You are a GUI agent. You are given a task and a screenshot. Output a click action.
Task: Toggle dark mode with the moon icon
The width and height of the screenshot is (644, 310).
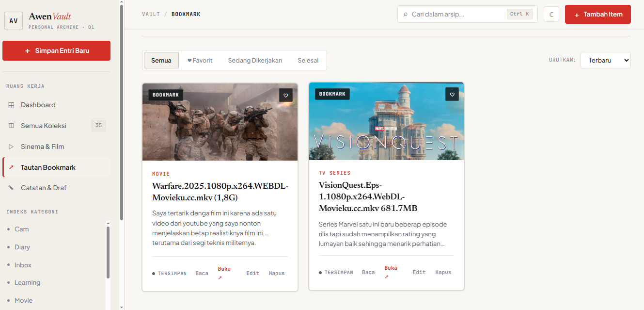(551, 15)
